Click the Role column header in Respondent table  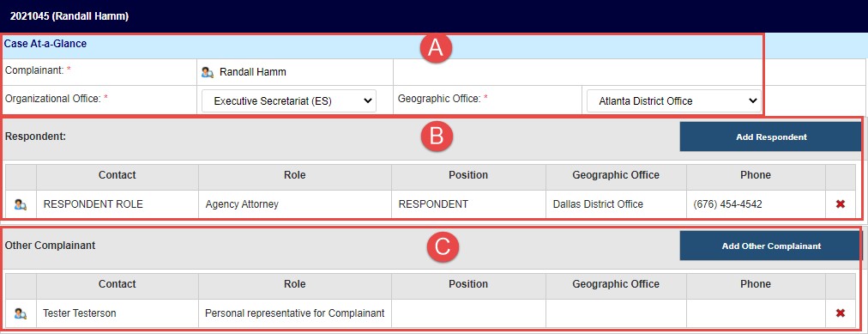(294, 175)
